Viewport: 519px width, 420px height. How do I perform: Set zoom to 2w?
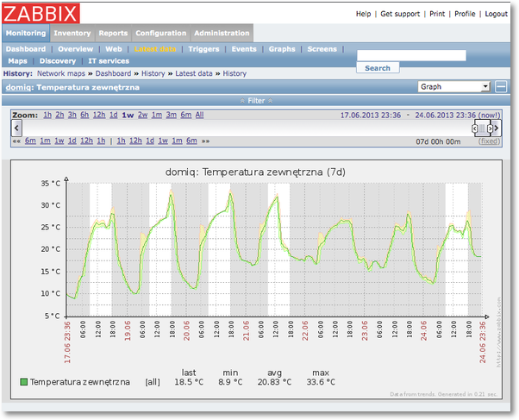(142, 115)
